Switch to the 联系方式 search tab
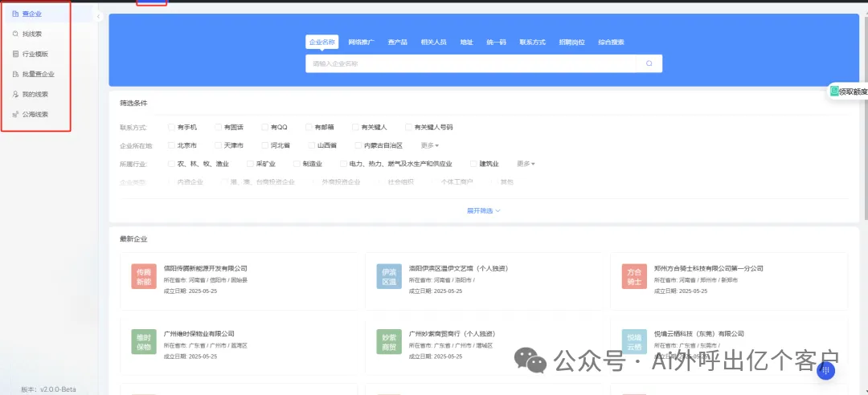This screenshot has width=868, height=395. point(533,42)
